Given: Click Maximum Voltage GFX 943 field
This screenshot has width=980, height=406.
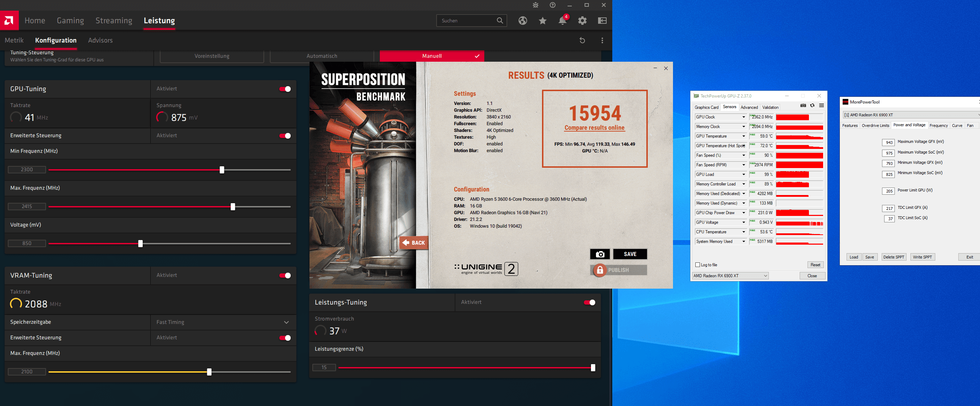Looking at the screenshot, I should (x=889, y=143).
